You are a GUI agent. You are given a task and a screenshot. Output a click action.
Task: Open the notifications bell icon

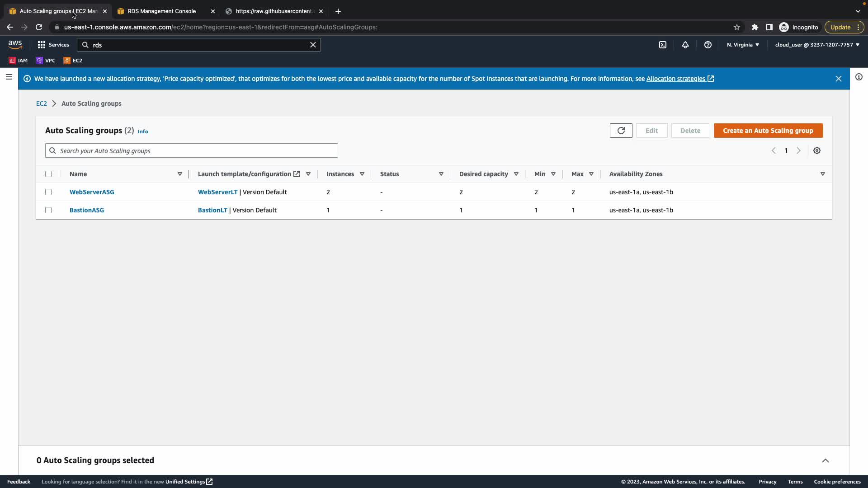685,45
